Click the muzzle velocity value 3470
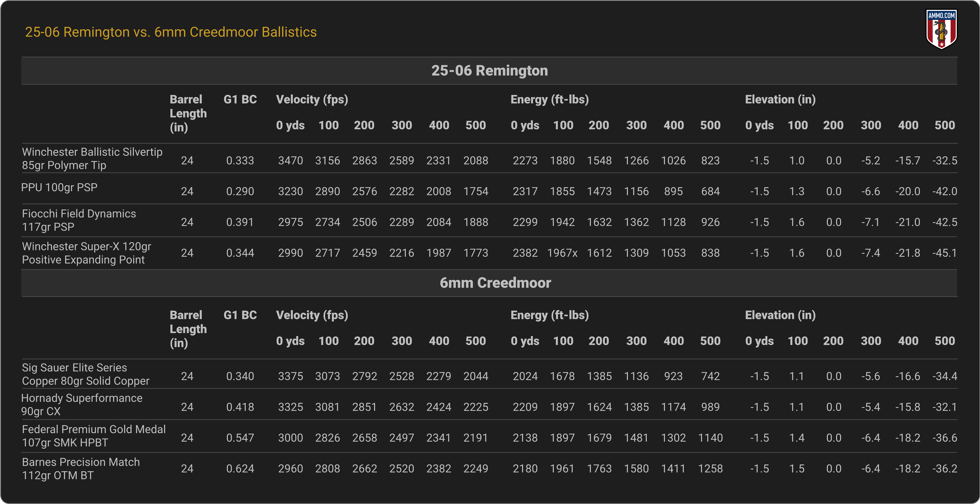The image size is (980, 504). click(291, 161)
